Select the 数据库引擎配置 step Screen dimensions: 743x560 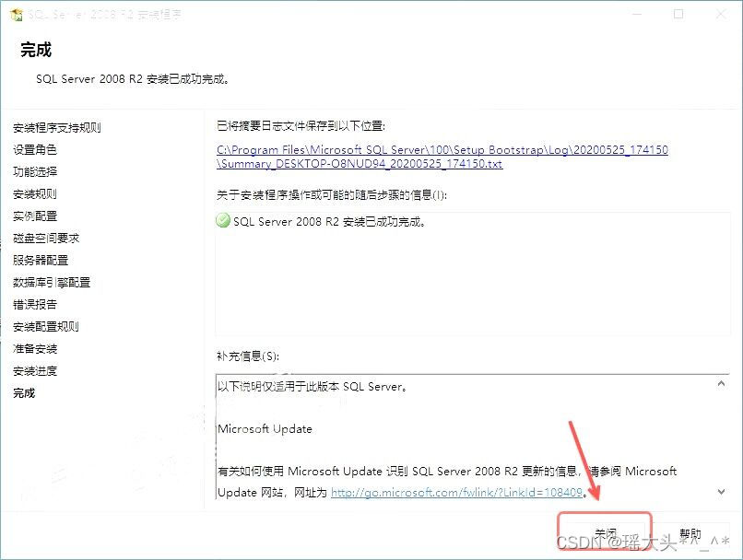click(52, 282)
